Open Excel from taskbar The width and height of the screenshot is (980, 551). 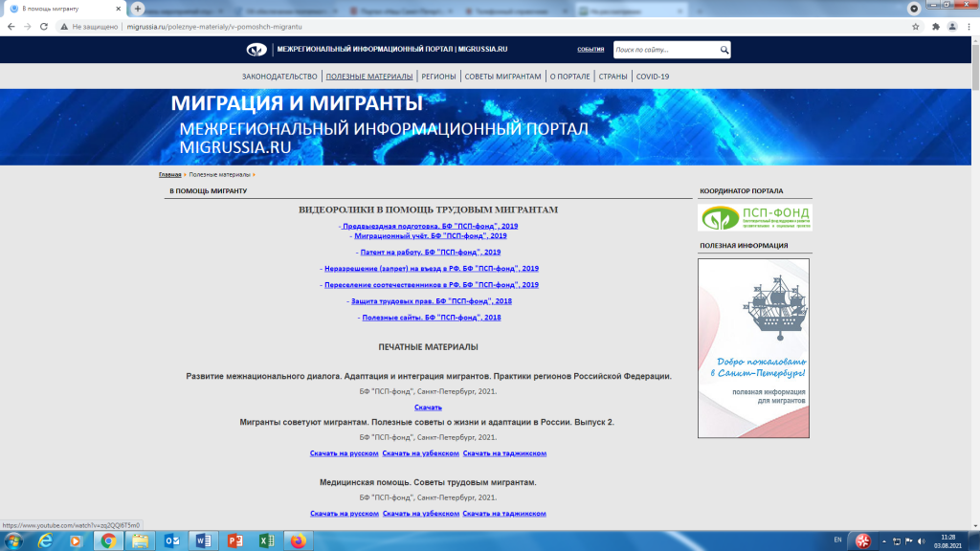(x=266, y=541)
